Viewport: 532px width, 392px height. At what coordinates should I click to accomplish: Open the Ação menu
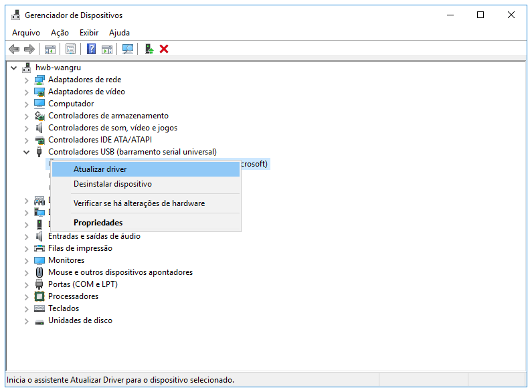pos(60,33)
